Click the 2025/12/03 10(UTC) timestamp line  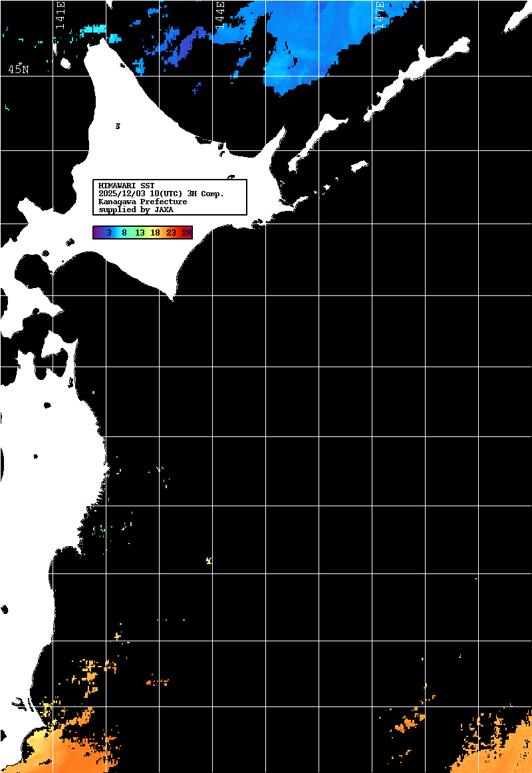(161, 193)
